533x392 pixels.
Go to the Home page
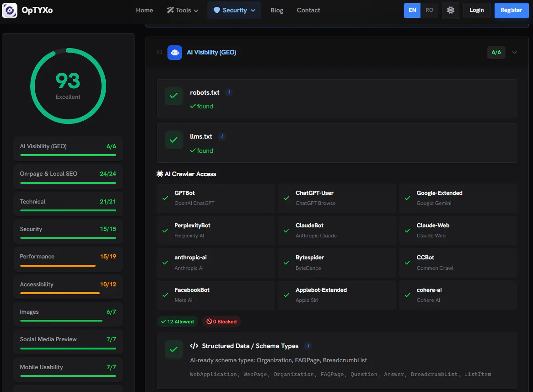coord(145,10)
